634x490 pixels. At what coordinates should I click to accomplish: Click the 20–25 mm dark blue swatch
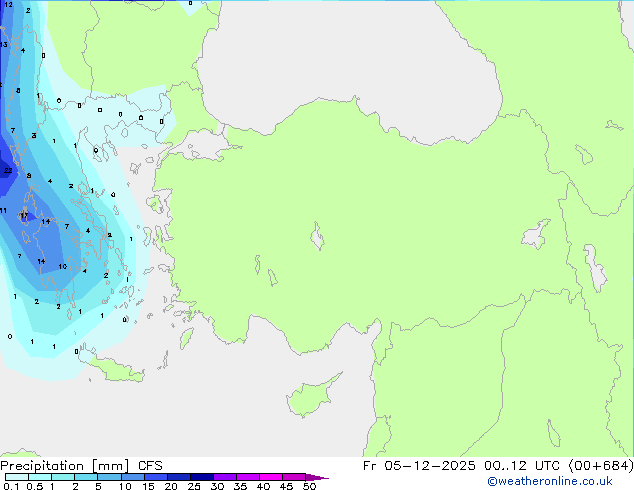(178, 477)
